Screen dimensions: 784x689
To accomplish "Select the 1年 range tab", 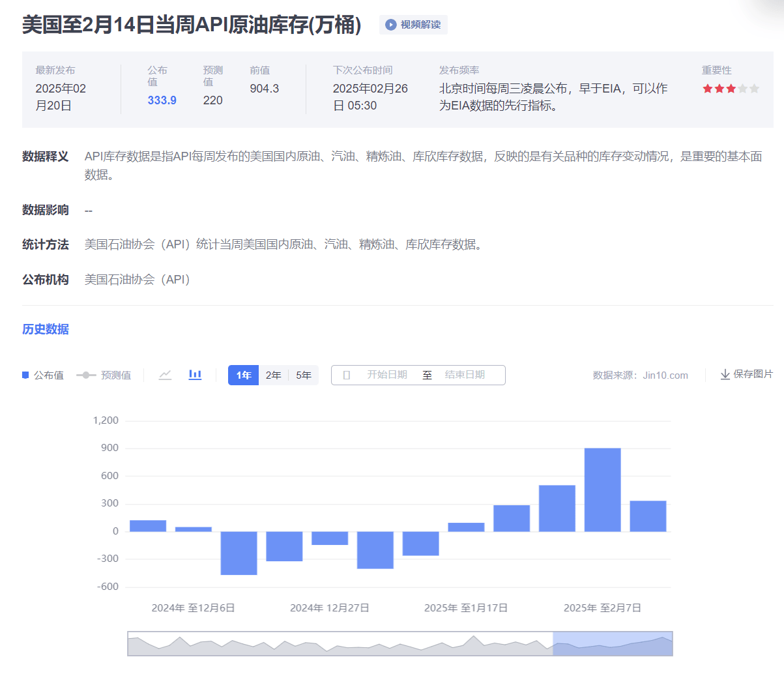I will pos(243,375).
